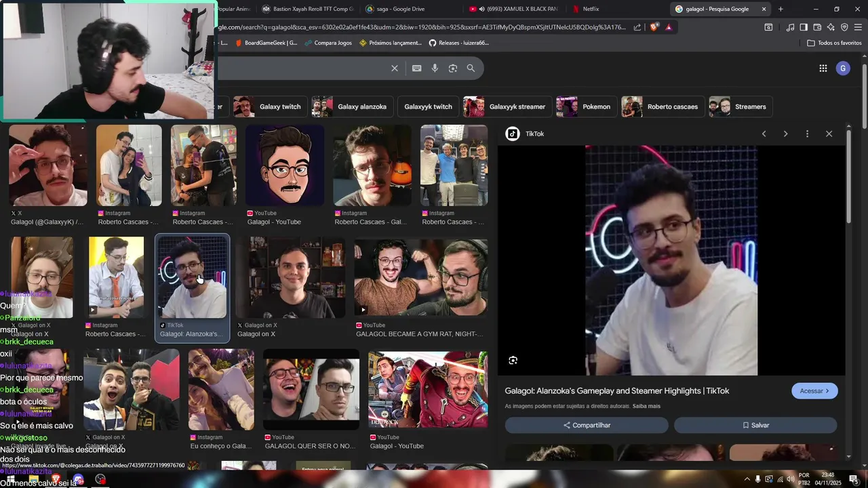Image resolution: width=868 pixels, height=488 pixels.
Task: Open the cartoon avatar Galagol YouTube thumbnail
Action: click(285, 165)
